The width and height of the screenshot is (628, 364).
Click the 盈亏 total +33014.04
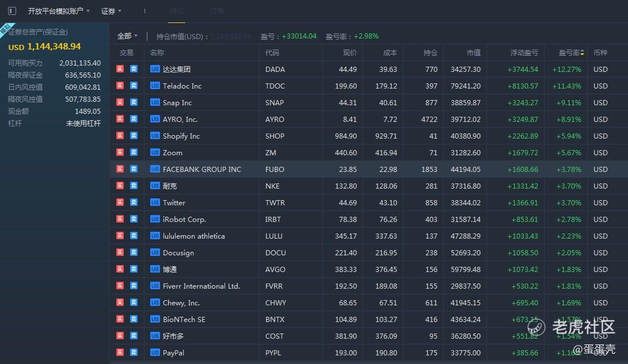299,36
